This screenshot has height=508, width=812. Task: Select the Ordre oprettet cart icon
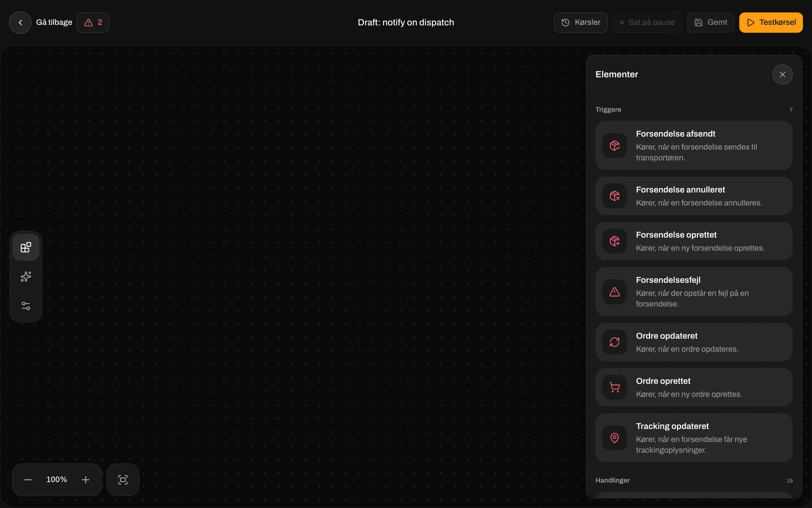614,387
